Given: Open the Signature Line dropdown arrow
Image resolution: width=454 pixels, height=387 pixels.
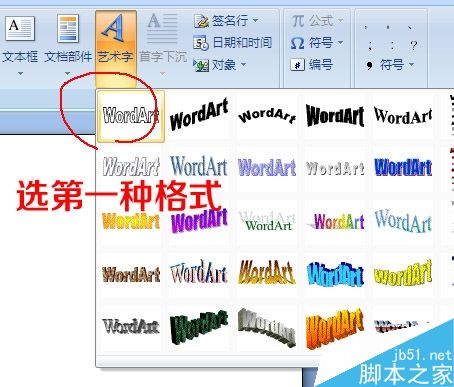Looking at the screenshot, I should tap(255, 21).
